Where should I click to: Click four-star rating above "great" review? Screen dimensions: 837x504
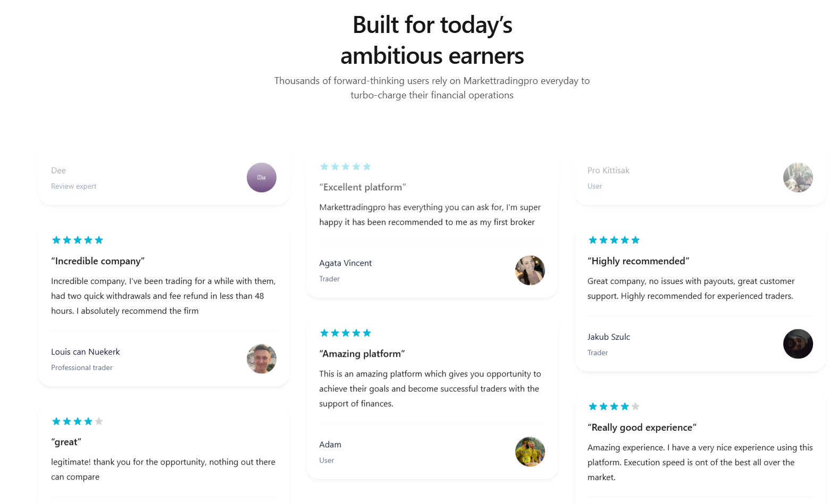click(x=78, y=422)
